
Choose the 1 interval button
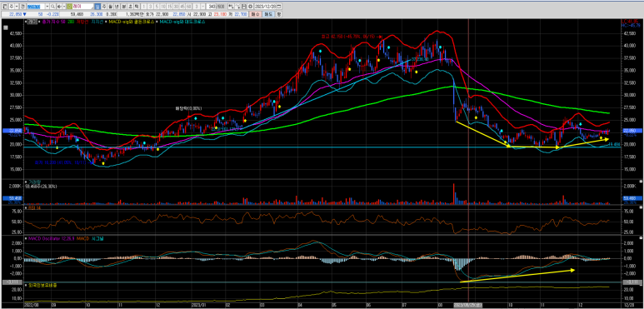coord(144,7)
